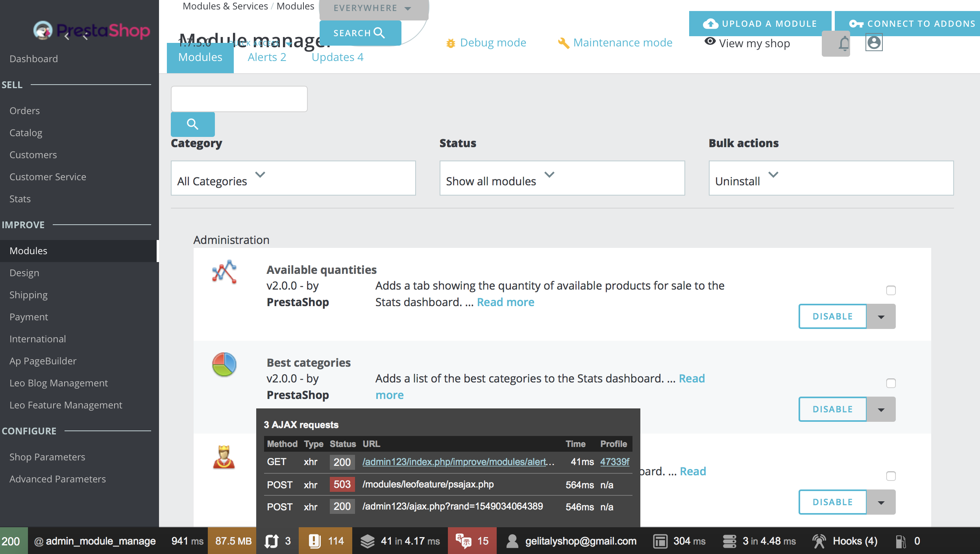Click the Upload a Module button

tap(760, 24)
